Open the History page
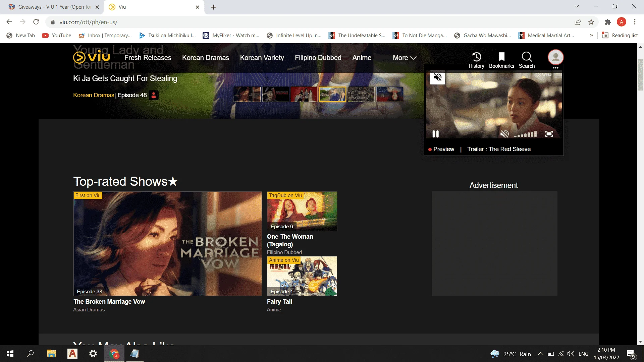 click(x=476, y=60)
